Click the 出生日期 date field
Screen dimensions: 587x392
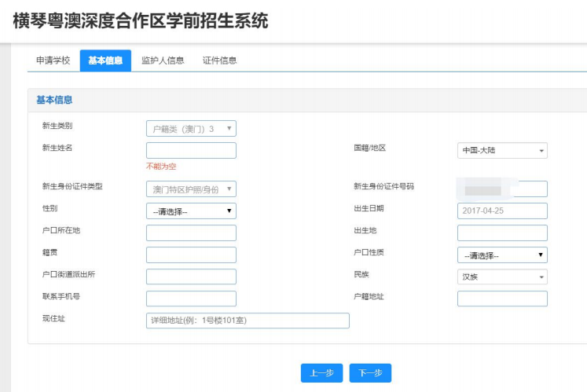pos(502,211)
